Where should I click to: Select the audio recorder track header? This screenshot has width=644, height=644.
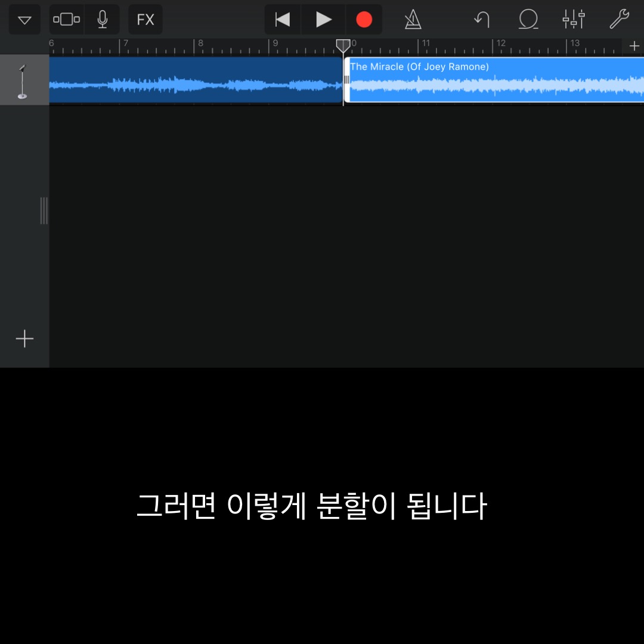click(x=24, y=80)
